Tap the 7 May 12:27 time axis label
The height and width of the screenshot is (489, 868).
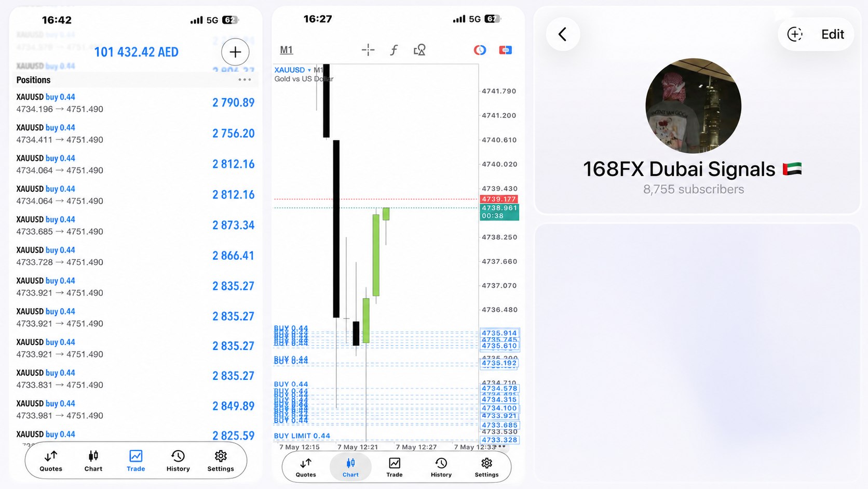click(416, 447)
